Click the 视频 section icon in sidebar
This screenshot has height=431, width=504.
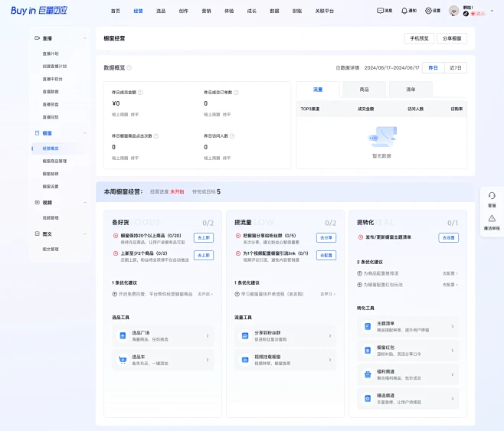tap(37, 202)
